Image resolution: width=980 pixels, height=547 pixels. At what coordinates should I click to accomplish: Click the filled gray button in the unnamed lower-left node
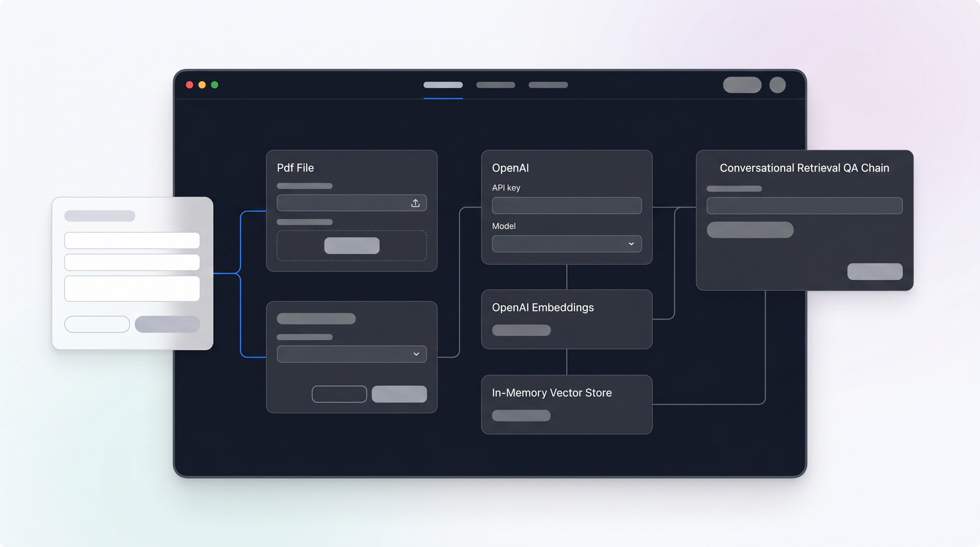tap(399, 394)
